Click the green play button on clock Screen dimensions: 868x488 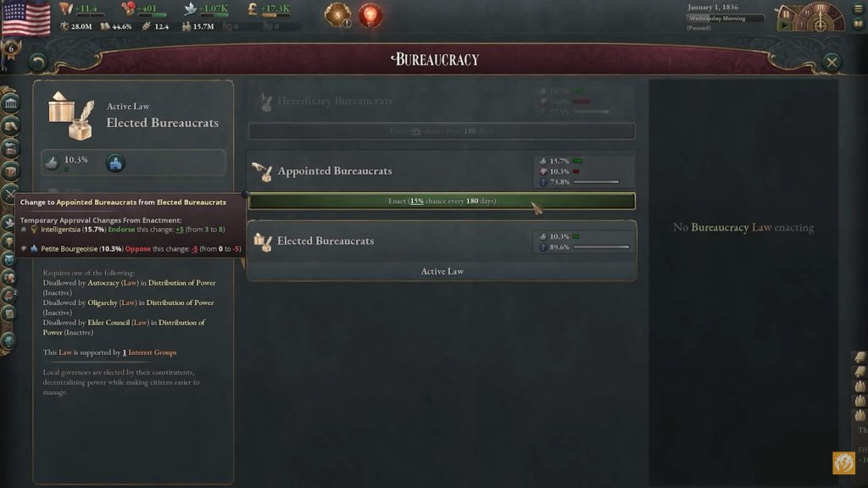coord(784,25)
